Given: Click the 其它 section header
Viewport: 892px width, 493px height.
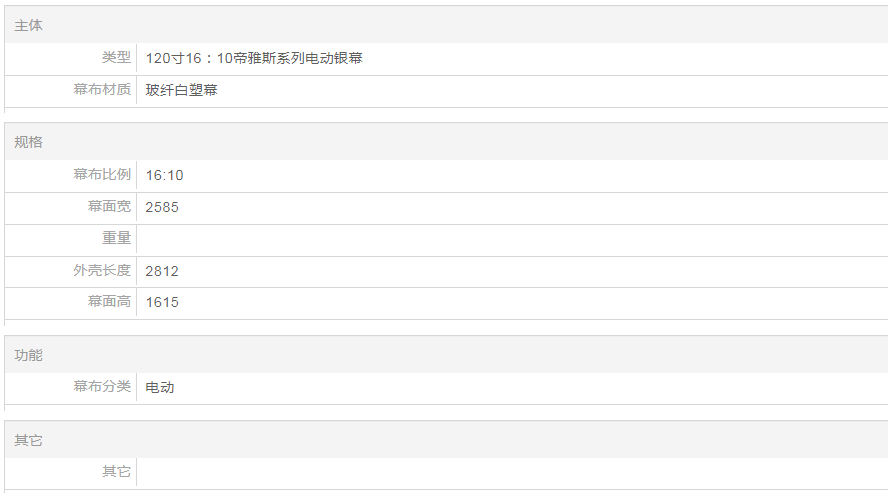Looking at the screenshot, I should click(29, 440).
